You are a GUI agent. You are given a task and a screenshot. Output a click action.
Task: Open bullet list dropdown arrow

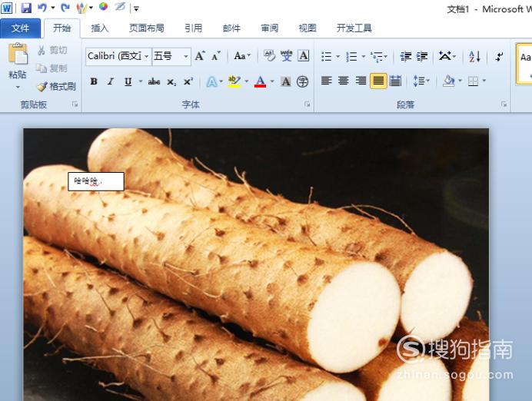338,56
